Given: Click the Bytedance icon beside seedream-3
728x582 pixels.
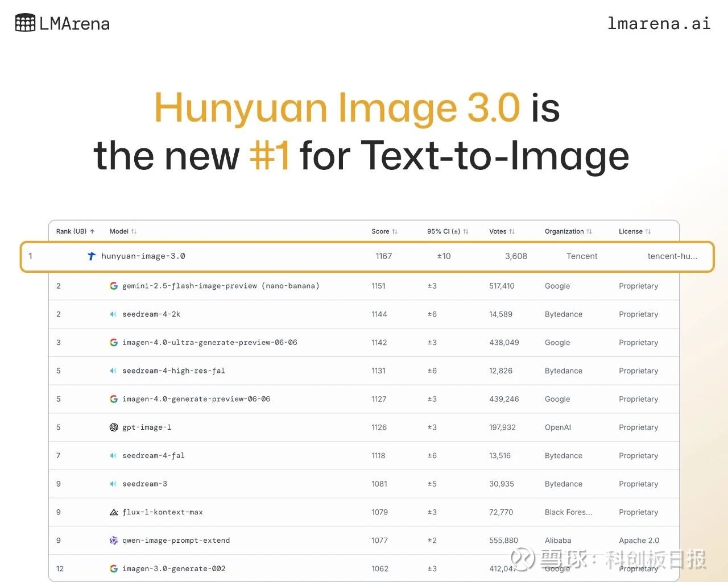Looking at the screenshot, I should [114, 484].
